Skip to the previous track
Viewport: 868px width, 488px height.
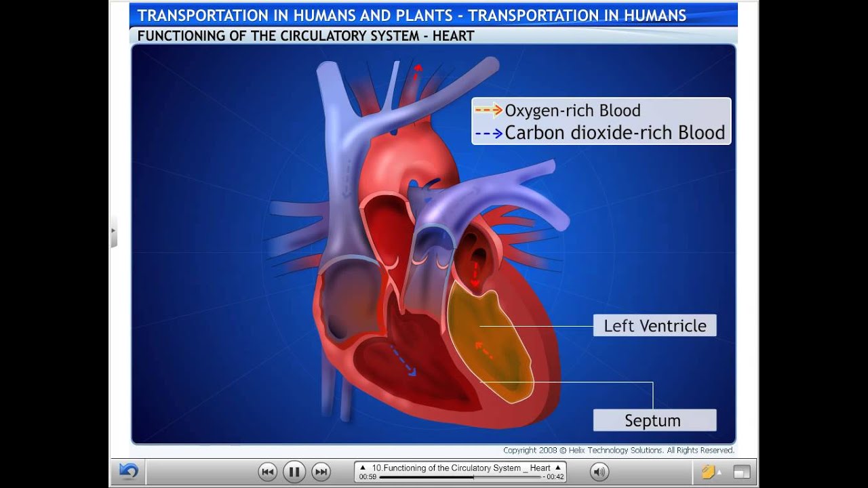(268, 472)
